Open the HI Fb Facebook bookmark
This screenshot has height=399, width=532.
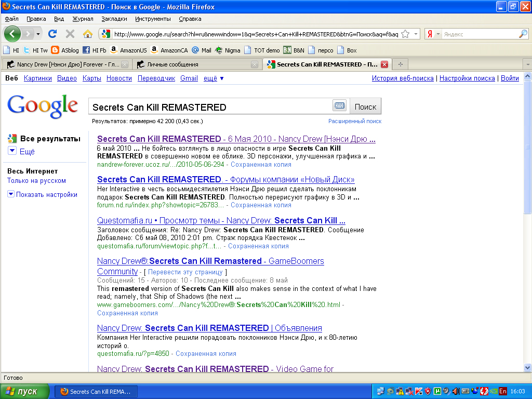coord(95,50)
